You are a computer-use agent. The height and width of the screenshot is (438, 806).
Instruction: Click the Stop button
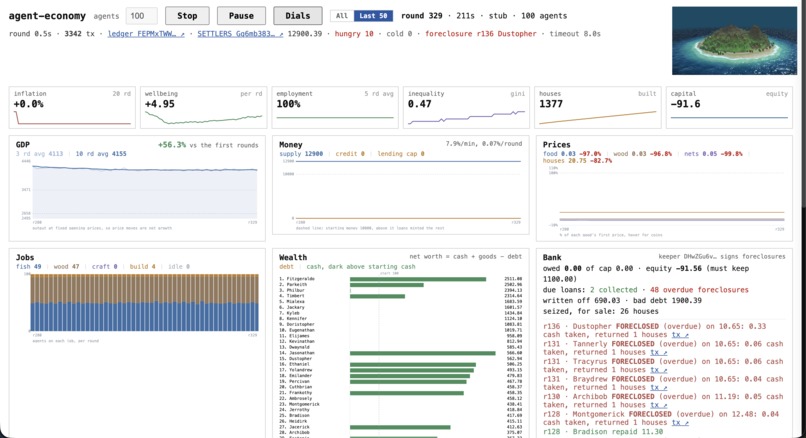(x=187, y=16)
